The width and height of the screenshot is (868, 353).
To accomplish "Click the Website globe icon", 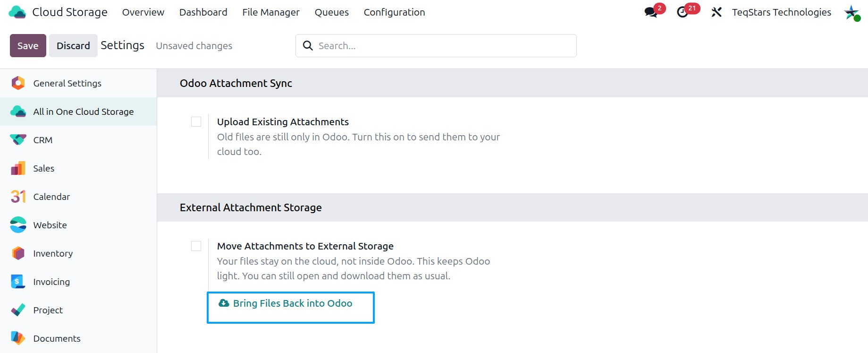I will click(x=18, y=225).
